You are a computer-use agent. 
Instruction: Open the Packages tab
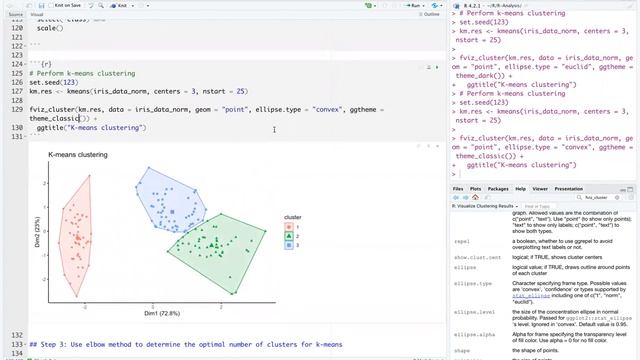coord(498,189)
